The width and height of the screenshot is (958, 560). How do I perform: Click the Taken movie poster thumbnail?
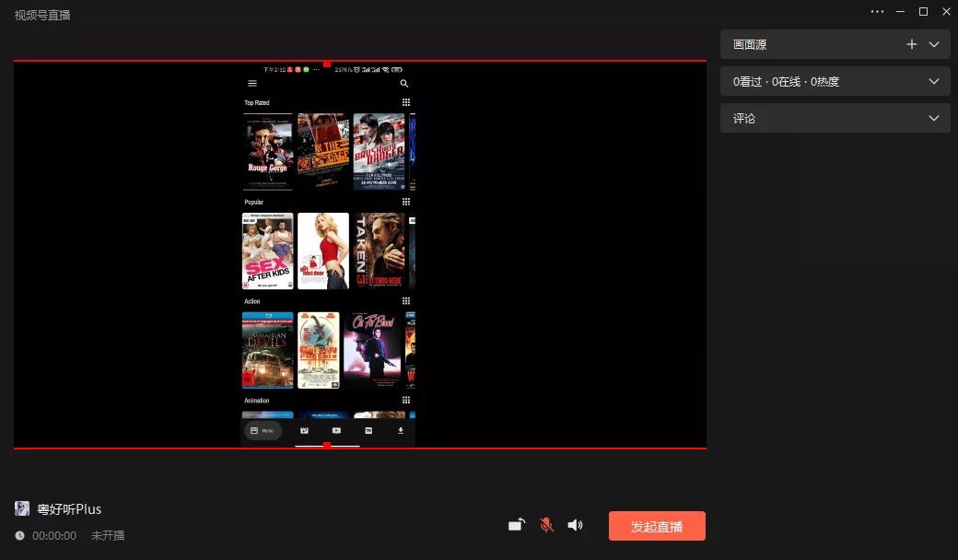(x=379, y=251)
